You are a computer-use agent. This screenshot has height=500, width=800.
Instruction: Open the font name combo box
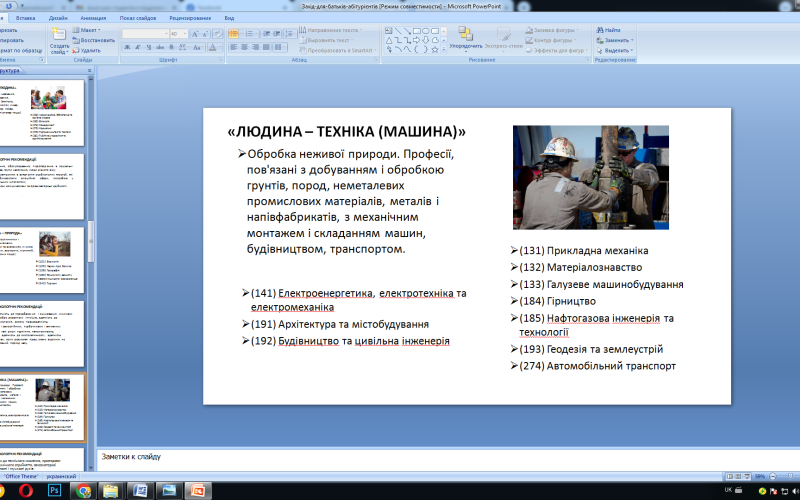tap(145, 34)
